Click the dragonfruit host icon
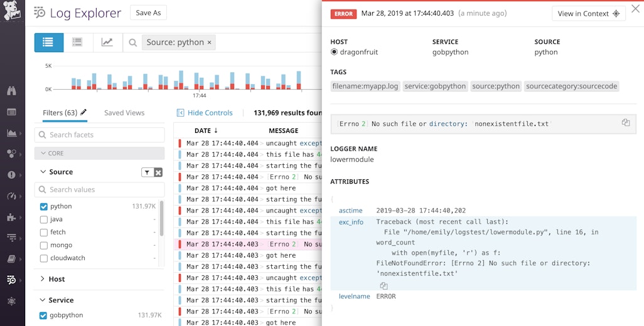The height and width of the screenshot is (326, 644). point(334,52)
